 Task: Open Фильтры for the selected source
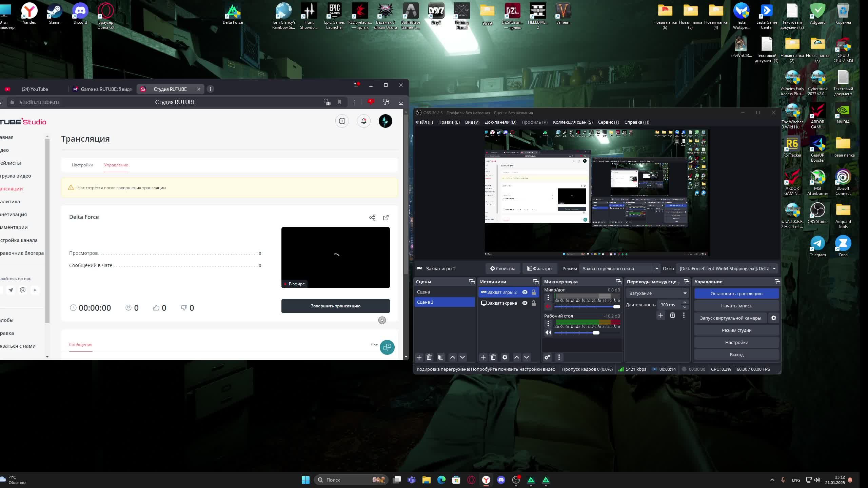pyautogui.click(x=539, y=269)
